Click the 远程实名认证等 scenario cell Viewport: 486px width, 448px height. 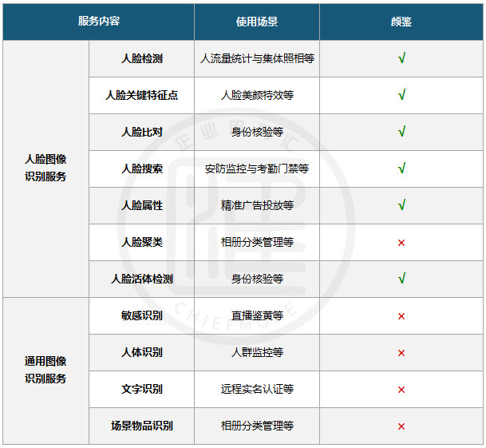(257, 389)
